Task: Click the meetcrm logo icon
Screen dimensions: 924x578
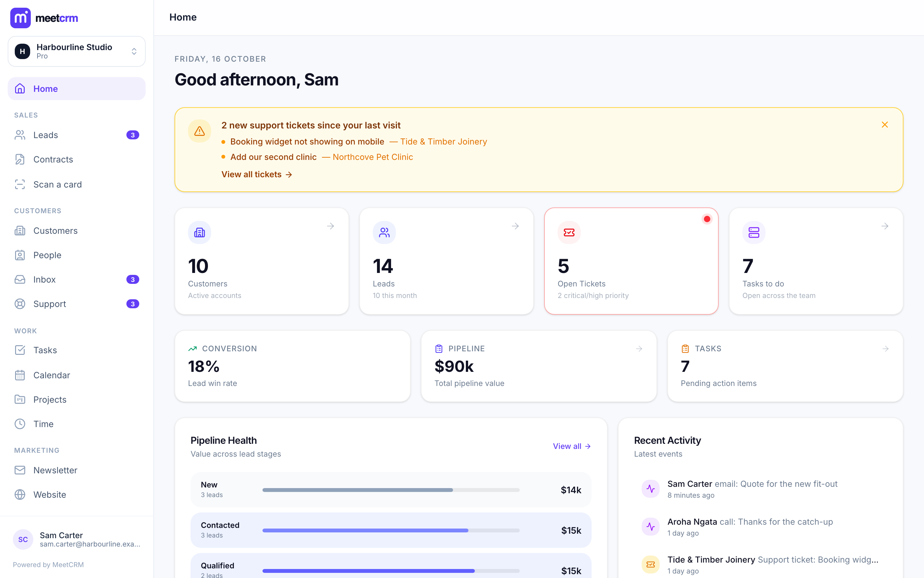Action: (x=20, y=18)
